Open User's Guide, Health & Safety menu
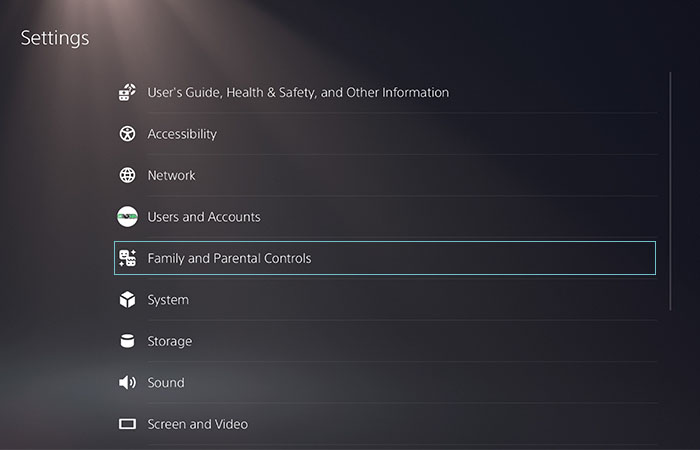700x450 pixels. click(385, 92)
